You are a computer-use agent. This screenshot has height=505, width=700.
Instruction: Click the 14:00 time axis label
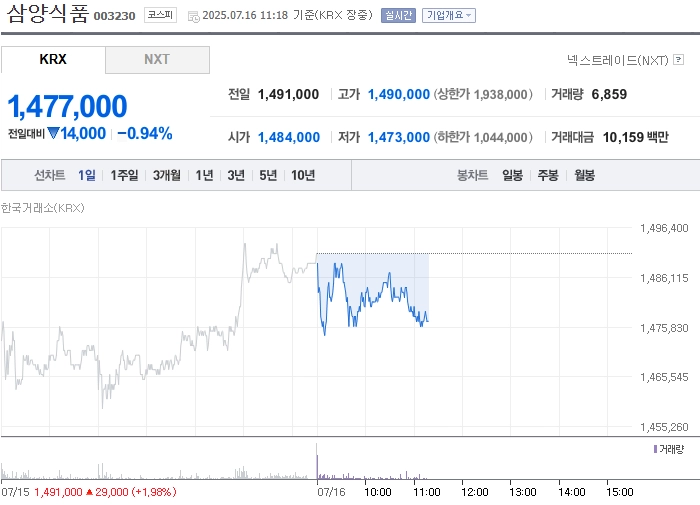pyautogui.click(x=572, y=492)
